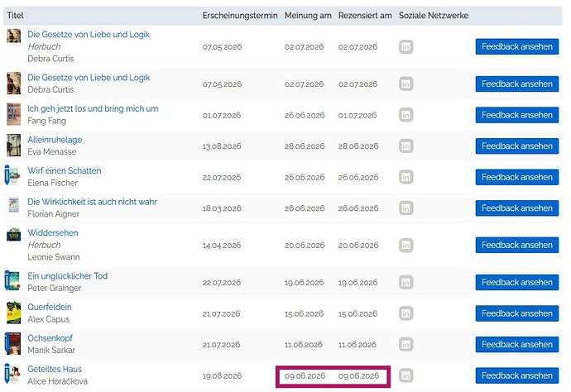View feedback for Ich geh jetzt los
This screenshot has width=571, height=392.
pyautogui.click(x=517, y=115)
